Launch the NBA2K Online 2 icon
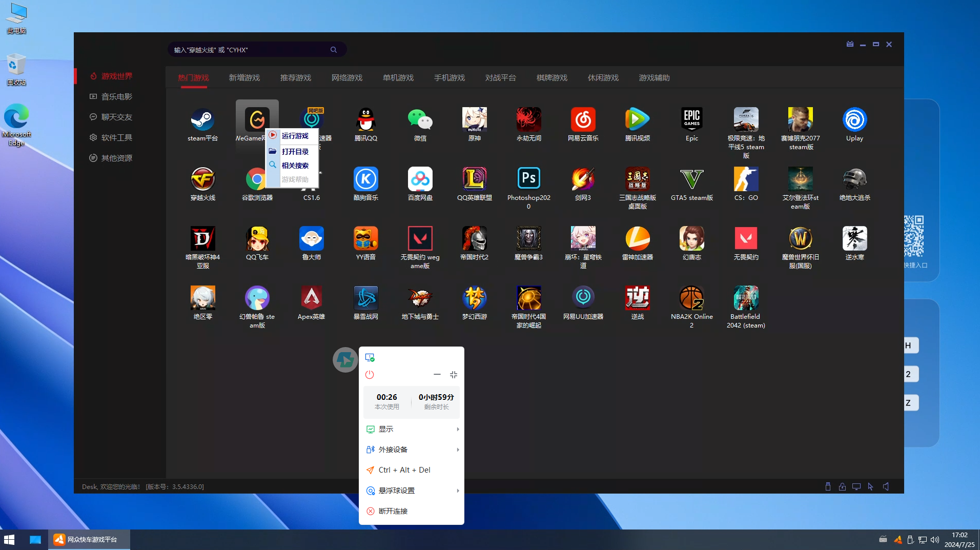 pos(691,298)
